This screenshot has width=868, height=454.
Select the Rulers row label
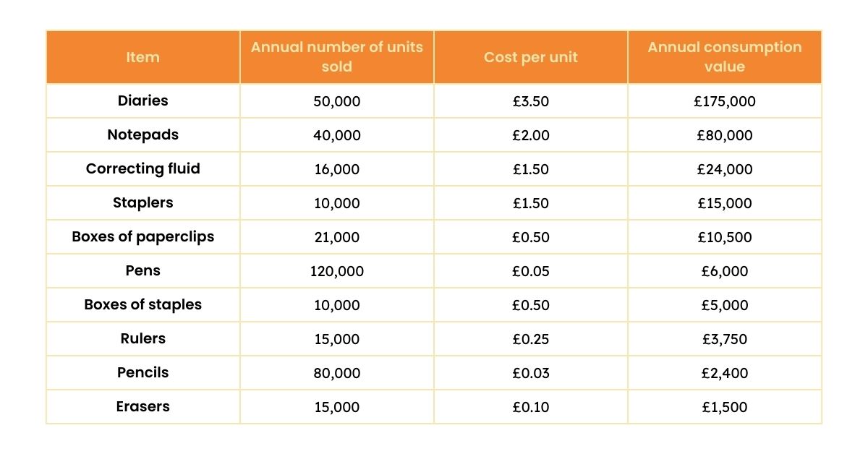coord(143,339)
